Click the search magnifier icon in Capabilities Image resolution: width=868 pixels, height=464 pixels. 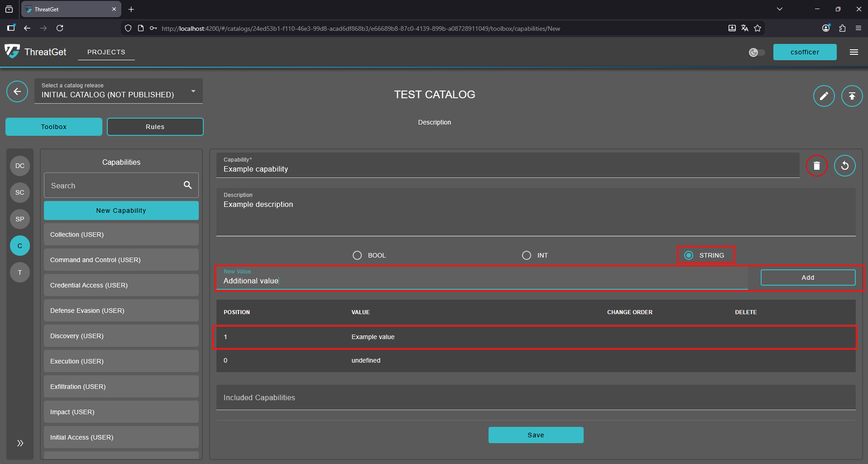click(x=187, y=185)
